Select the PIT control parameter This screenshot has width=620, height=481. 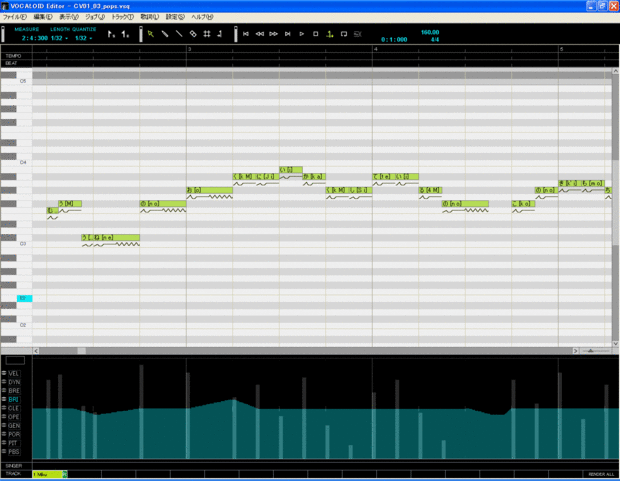[13, 443]
